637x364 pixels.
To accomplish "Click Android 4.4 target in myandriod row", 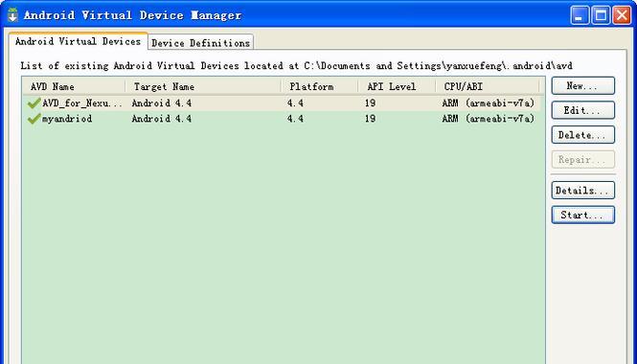I will tap(162, 119).
